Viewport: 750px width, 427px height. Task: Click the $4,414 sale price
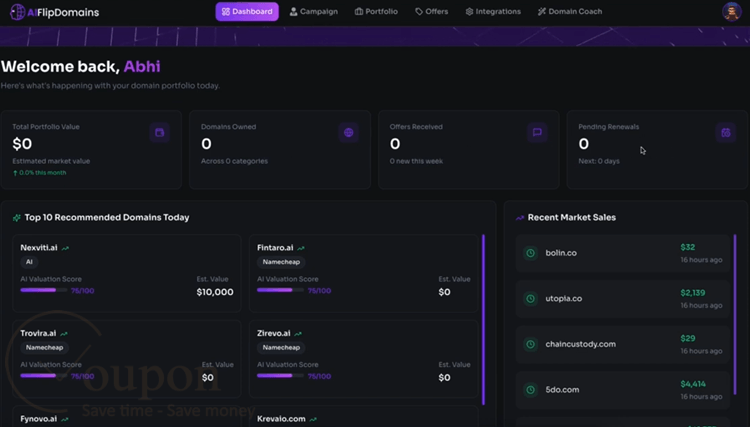[693, 384]
